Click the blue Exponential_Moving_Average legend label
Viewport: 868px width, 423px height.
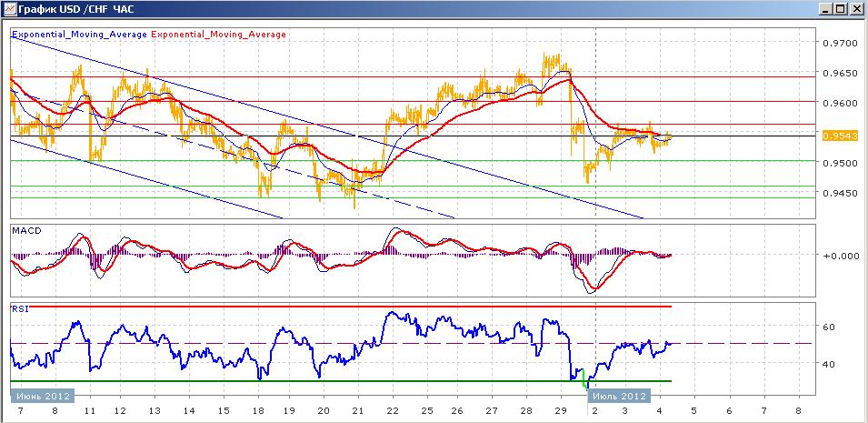[80, 35]
